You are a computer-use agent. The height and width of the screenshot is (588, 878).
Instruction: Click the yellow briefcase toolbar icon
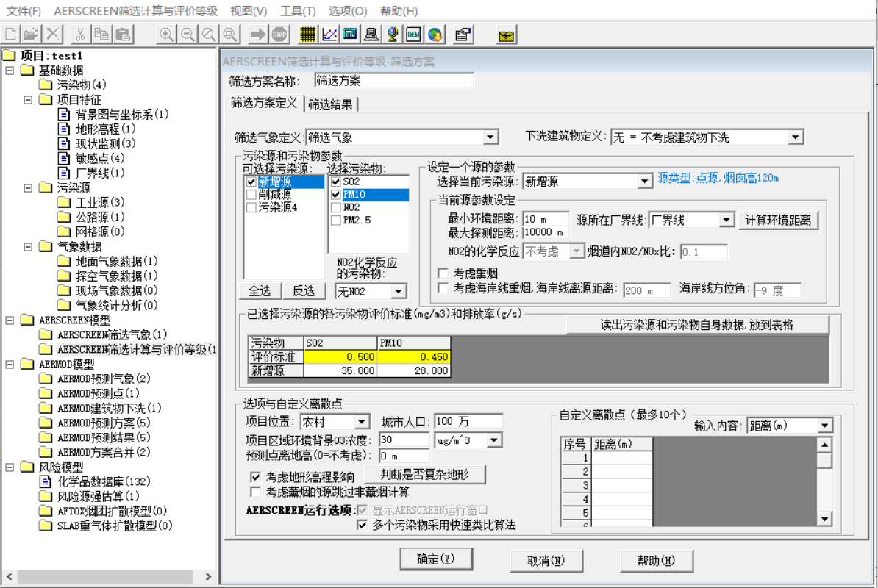click(x=506, y=35)
